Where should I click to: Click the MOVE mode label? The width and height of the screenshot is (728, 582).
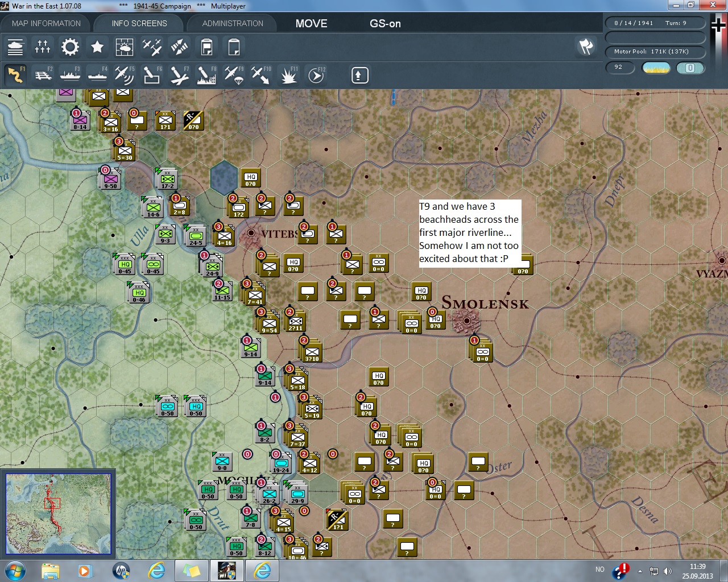311,23
